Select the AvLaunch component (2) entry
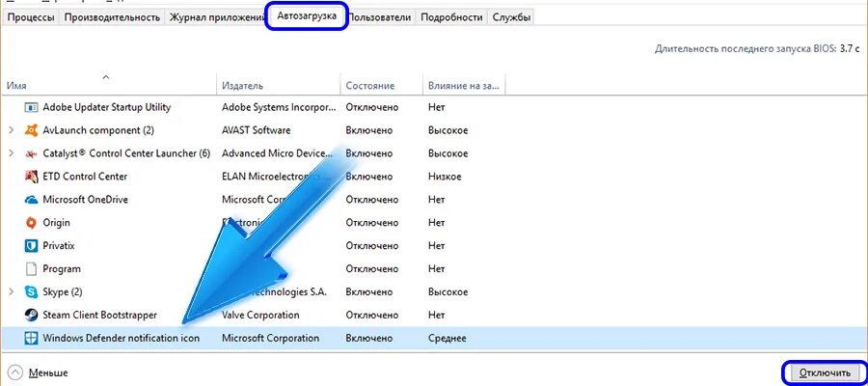Image resolution: width=868 pixels, height=386 pixels. (x=98, y=130)
